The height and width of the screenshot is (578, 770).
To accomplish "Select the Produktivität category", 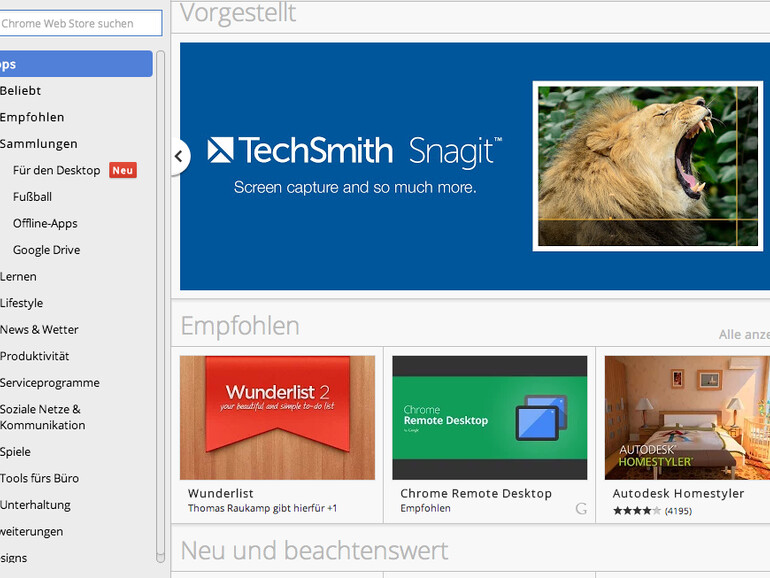I will point(35,356).
